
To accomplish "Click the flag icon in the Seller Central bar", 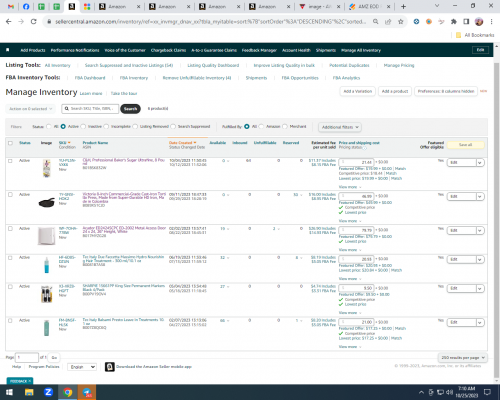I will 8,50.
